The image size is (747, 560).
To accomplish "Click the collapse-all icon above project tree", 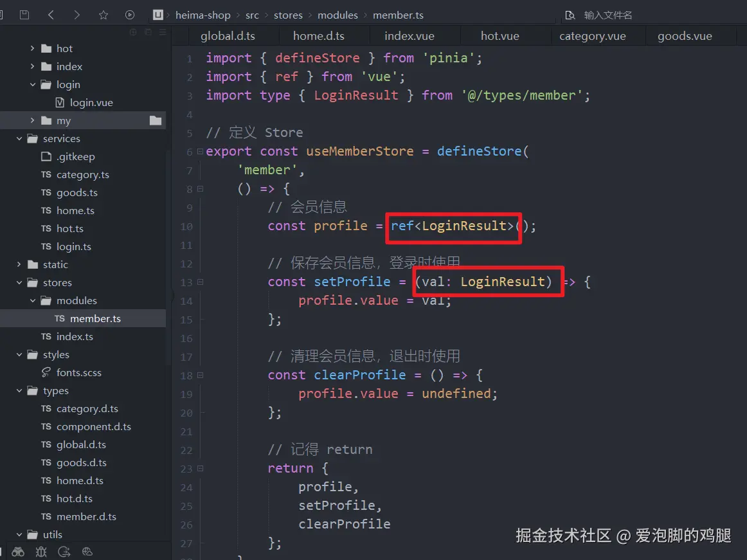I will tap(148, 32).
